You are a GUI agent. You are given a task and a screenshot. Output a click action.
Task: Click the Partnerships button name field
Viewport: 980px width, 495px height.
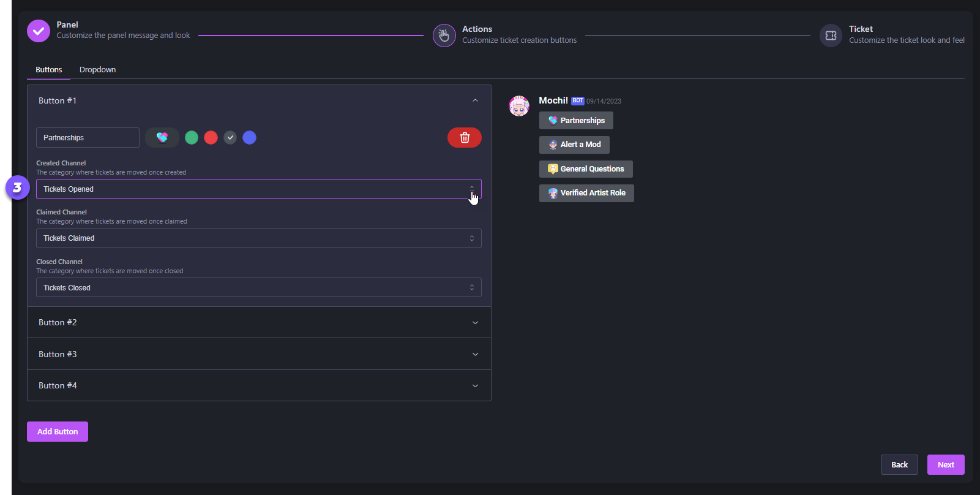(88, 138)
